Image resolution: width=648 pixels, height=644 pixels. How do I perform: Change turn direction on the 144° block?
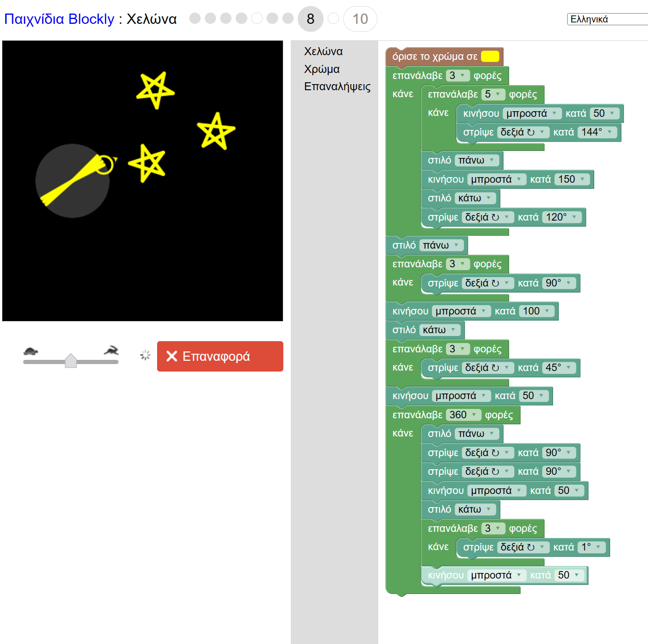pos(523,133)
